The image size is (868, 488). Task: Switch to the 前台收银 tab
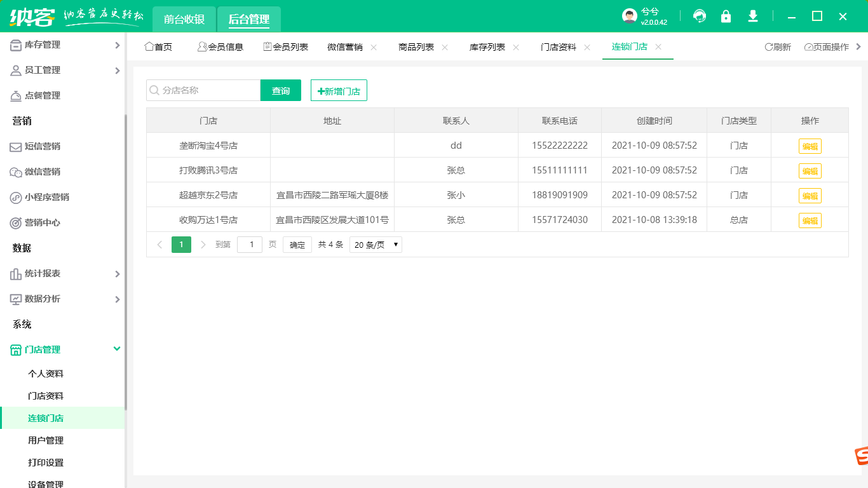click(x=184, y=20)
